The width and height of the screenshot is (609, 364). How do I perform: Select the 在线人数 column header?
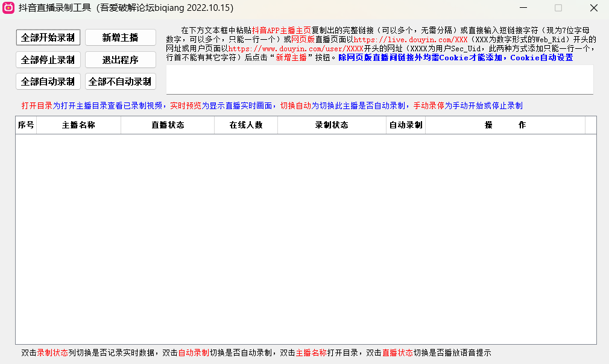(x=246, y=125)
